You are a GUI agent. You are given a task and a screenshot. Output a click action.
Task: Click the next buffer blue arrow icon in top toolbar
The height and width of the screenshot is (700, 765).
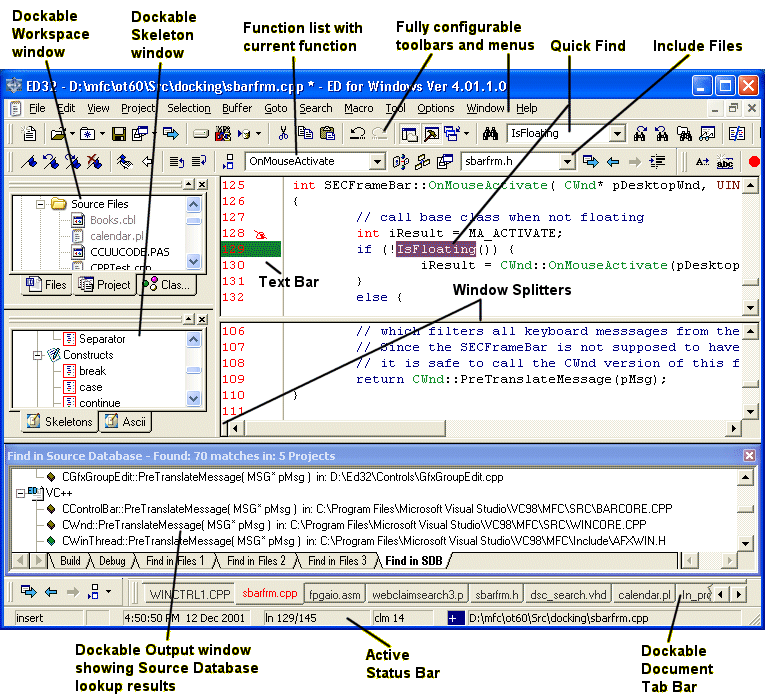(171, 133)
